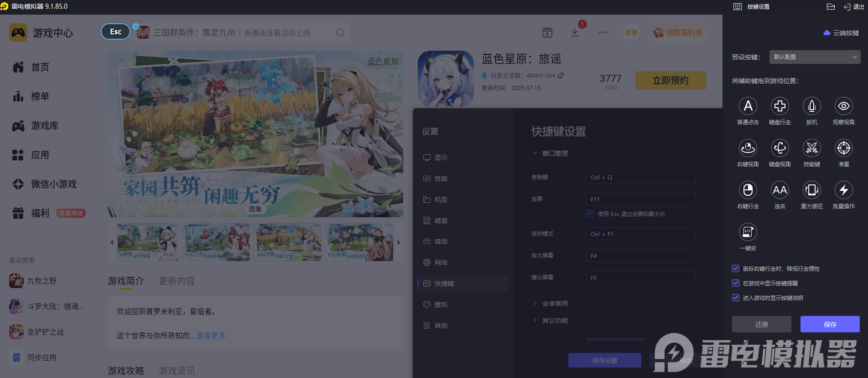Viewport: 868px width, 378px height.
Task: Click the 退出 exit button
Action: point(854,7)
